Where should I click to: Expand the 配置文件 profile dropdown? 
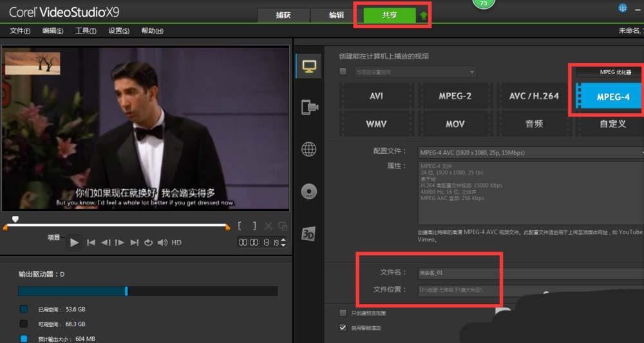(529, 153)
